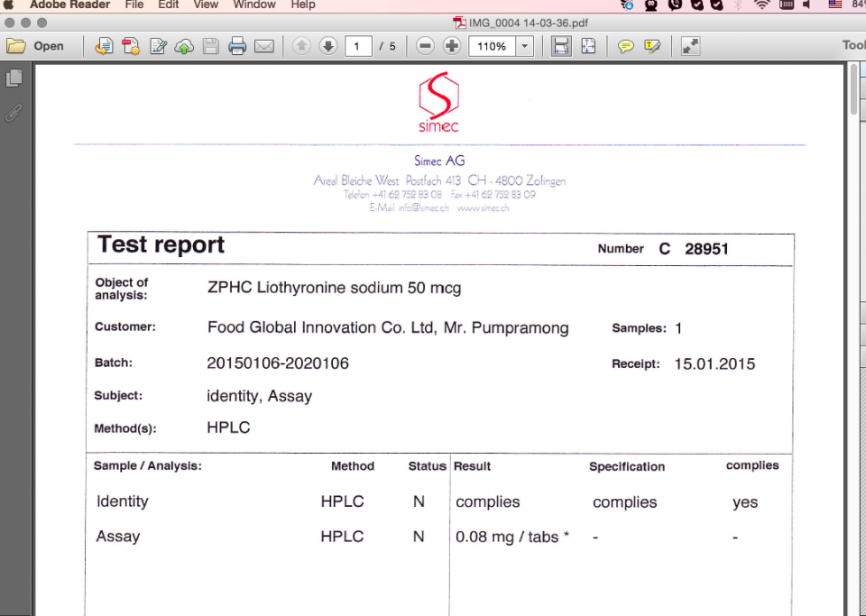Open the Window menu

click(254, 5)
